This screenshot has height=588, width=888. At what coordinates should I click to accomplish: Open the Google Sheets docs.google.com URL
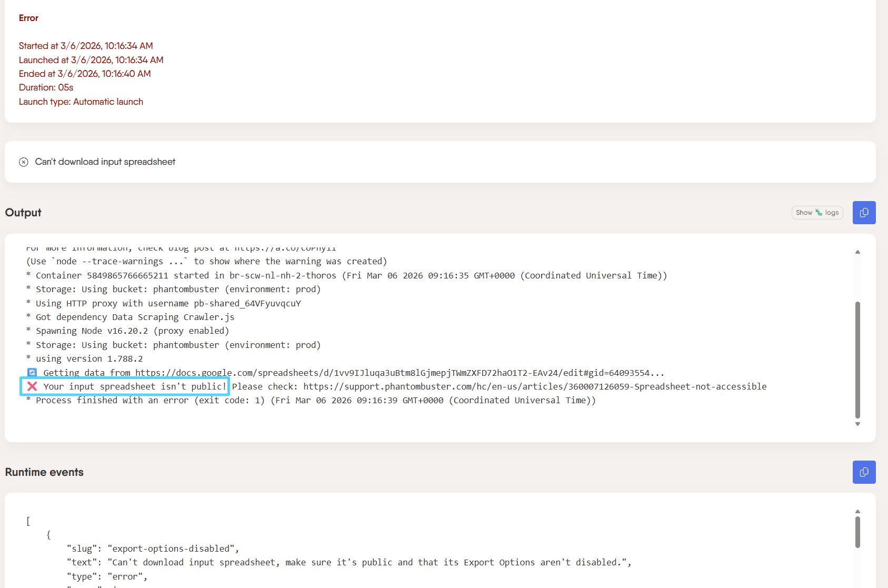(x=400, y=373)
